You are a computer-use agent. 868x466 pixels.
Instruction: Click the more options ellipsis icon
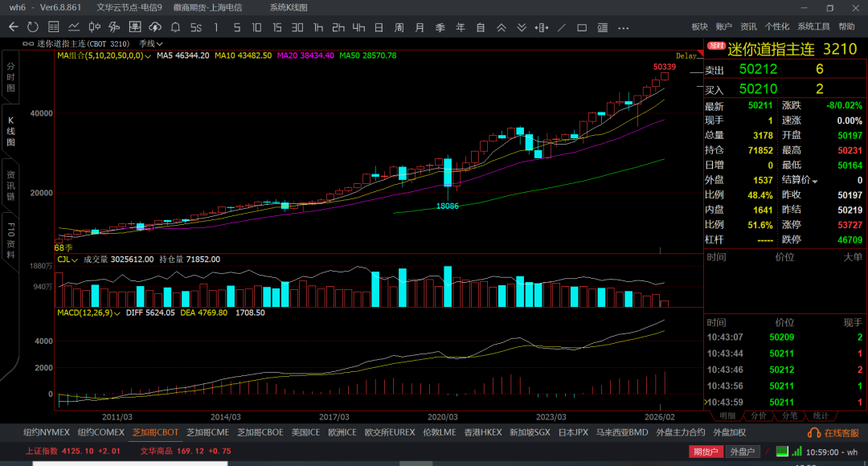click(x=623, y=27)
